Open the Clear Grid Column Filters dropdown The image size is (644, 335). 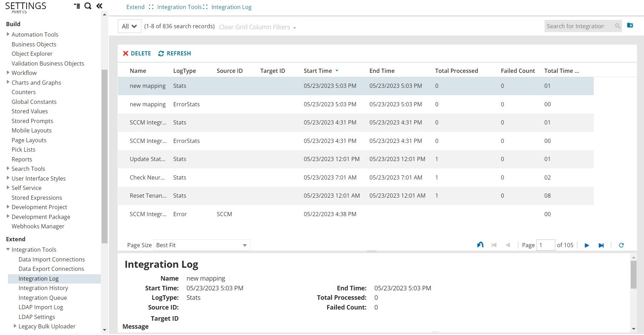pos(295,27)
